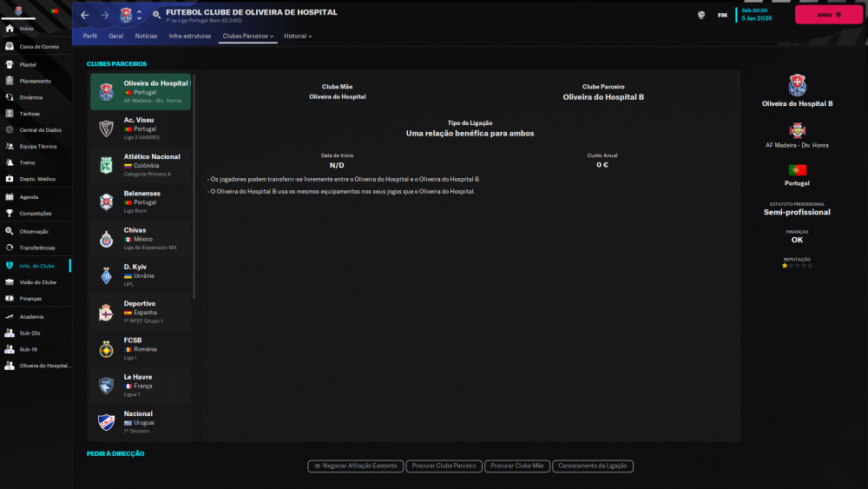Click Clube Parceiro Oliveira do Hospital B link
The height and width of the screenshot is (489, 868).
(603, 97)
